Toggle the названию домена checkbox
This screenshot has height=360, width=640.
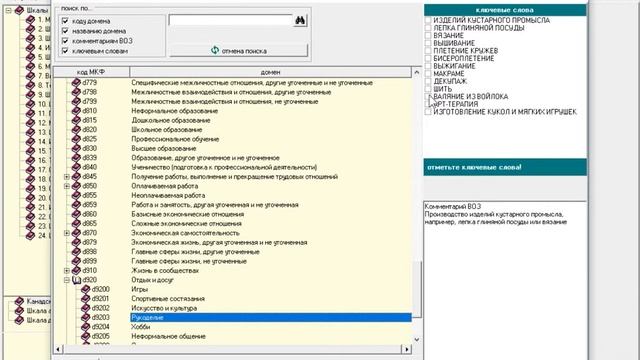65,31
